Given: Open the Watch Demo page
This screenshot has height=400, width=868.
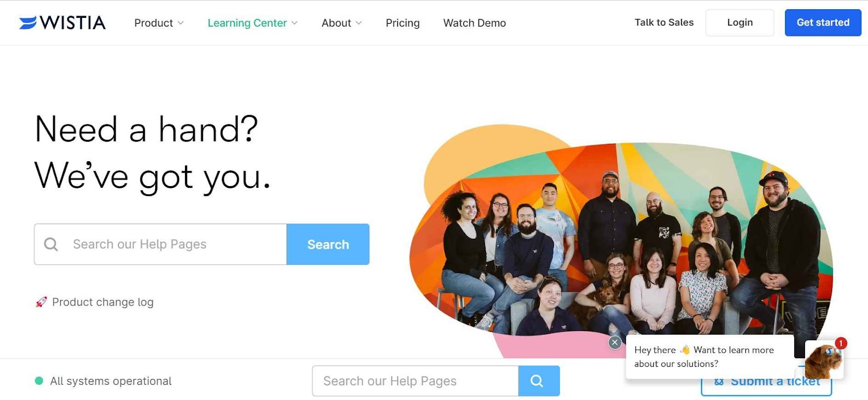Looking at the screenshot, I should [475, 23].
